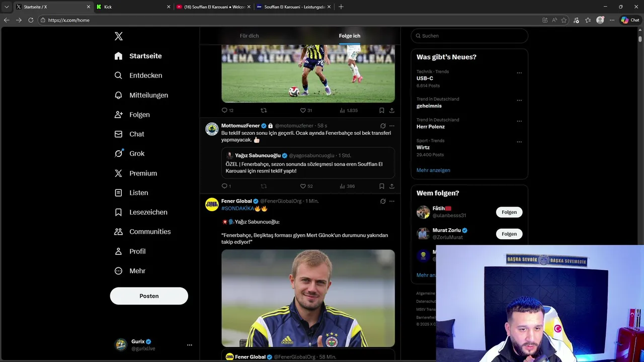View analytics showing 1.835 views
This screenshot has width=644, height=362.
[x=349, y=110]
